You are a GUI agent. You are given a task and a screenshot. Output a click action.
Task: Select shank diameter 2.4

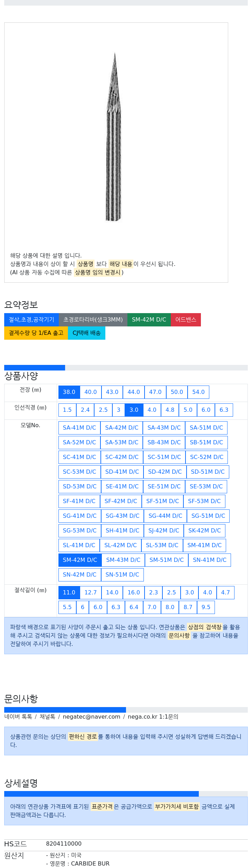85,410
